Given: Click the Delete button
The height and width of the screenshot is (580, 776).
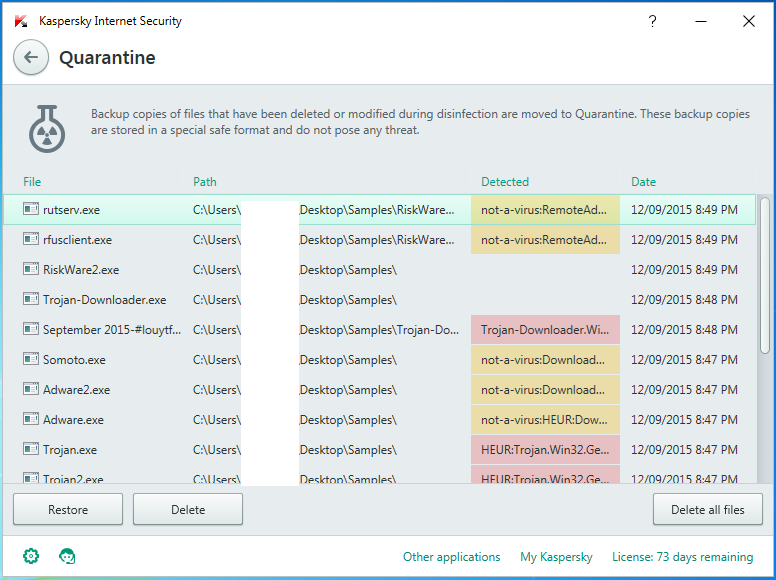Looking at the screenshot, I should coord(188,509).
